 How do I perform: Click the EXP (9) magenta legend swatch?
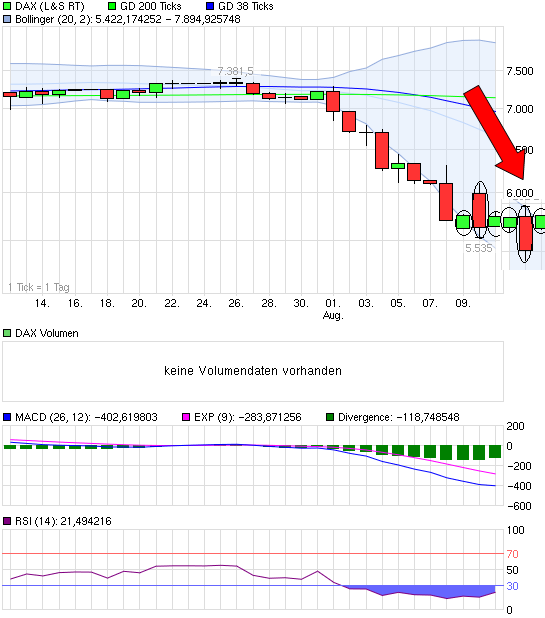(x=186, y=417)
